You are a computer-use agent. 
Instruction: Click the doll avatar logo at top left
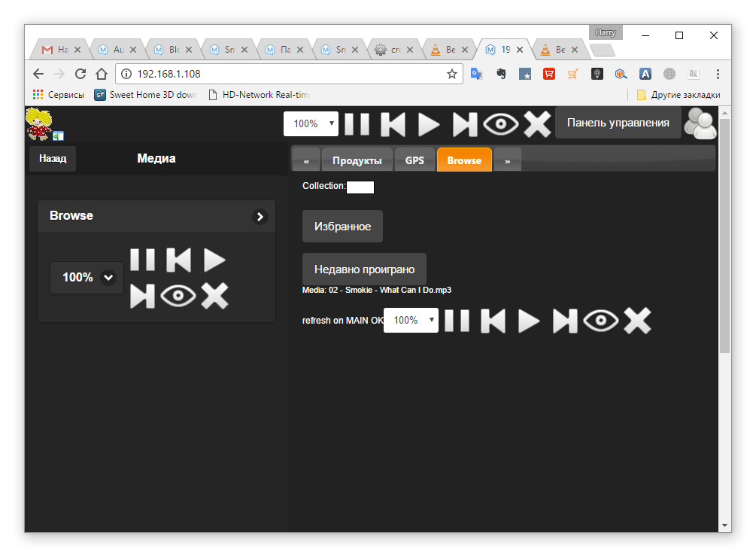[x=39, y=124]
